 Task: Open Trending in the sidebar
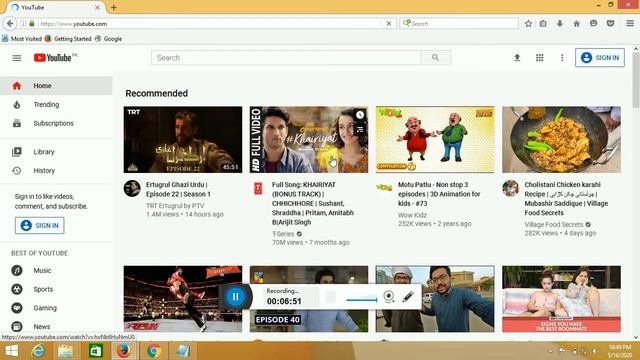click(56, 104)
